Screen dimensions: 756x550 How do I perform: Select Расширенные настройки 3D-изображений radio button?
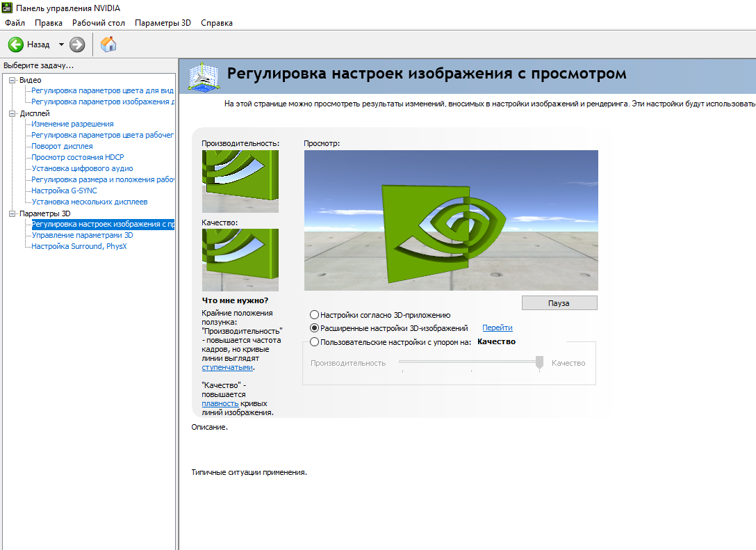(x=315, y=328)
